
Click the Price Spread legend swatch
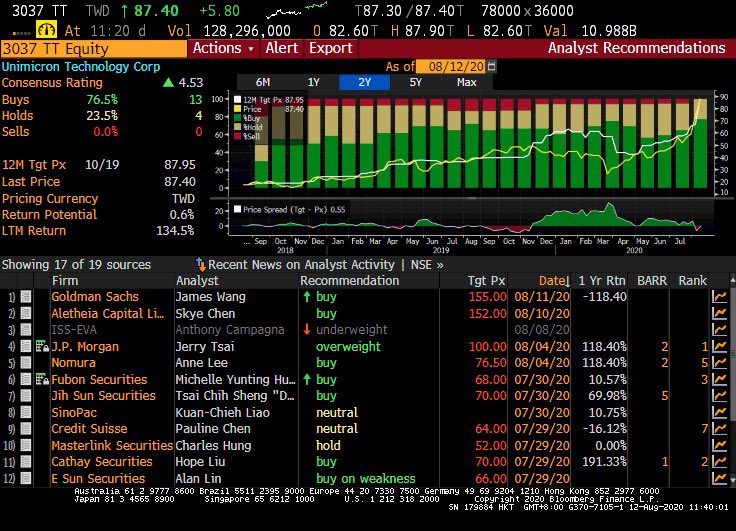tap(238, 209)
